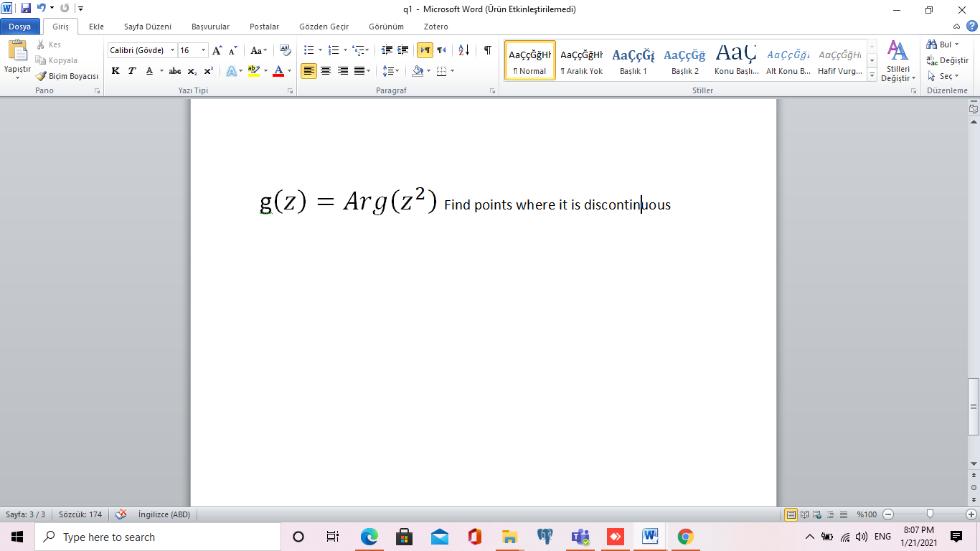Click Stilleri Değiştir button

click(x=898, y=60)
